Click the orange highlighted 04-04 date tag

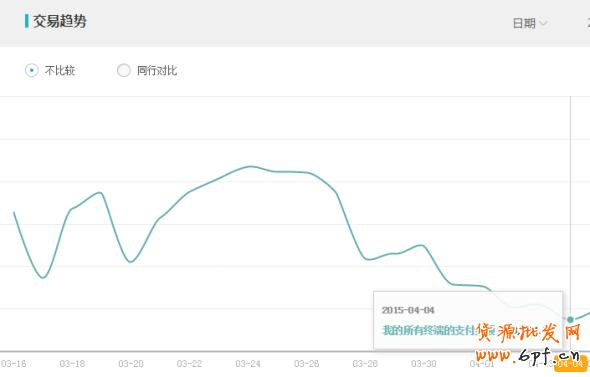570,364
